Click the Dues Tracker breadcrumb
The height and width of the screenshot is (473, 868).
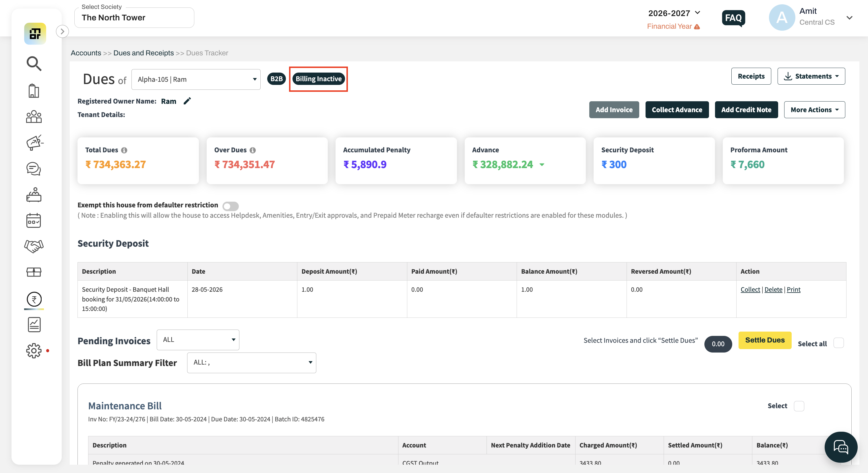(207, 53)
